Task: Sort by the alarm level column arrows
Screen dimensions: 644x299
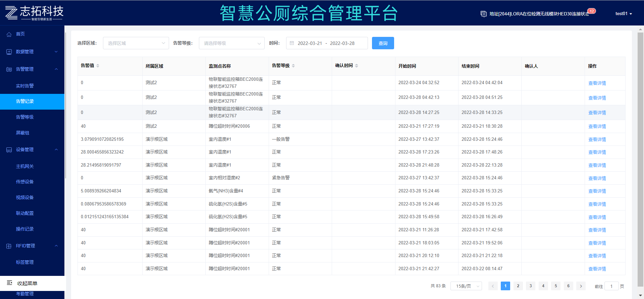Action: tap(293, 66)
